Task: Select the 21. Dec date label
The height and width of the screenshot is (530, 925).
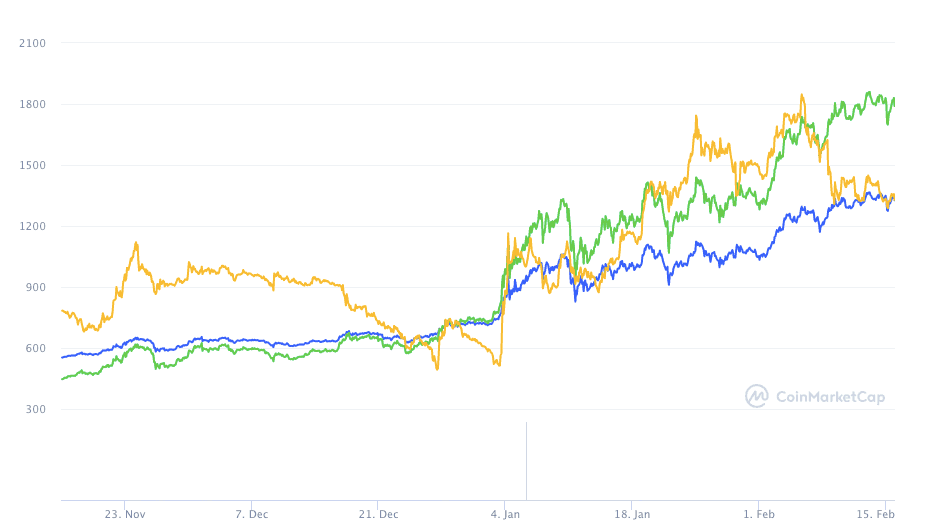Action: pyautogui.click(x=378, y=514)
